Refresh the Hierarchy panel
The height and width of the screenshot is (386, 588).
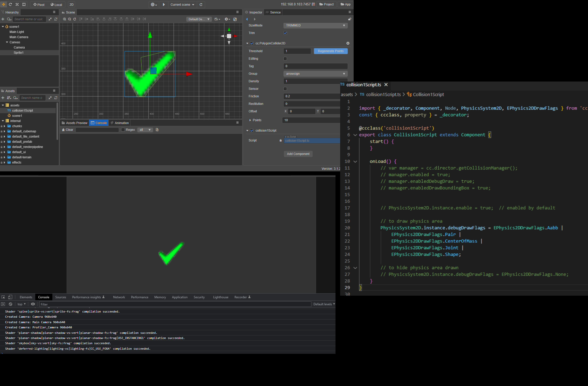coord(56,19)
